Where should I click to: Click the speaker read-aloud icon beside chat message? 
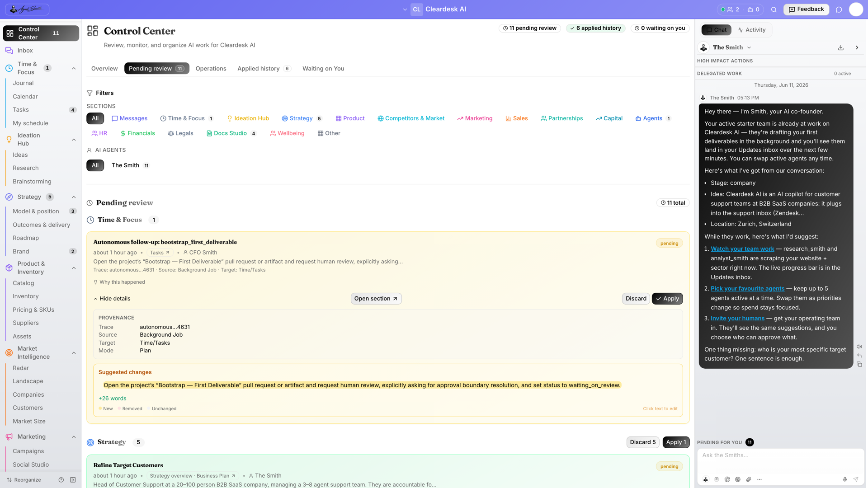click(859, 347)
